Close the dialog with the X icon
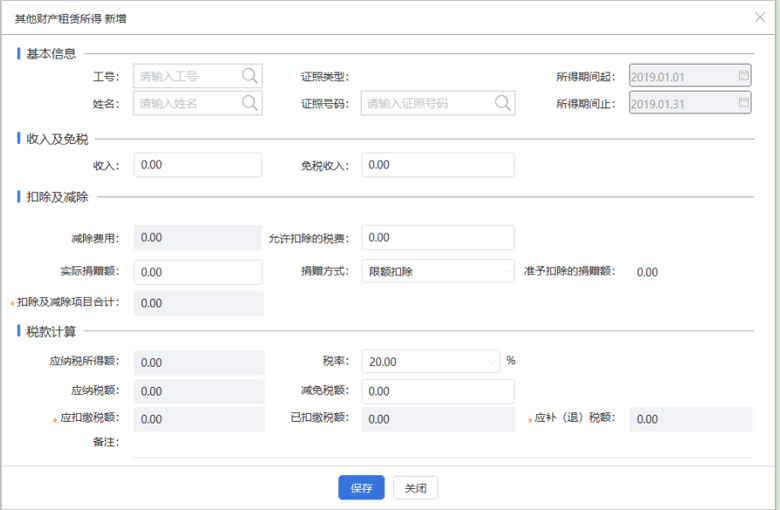780x510 pixels. [759, 17]
